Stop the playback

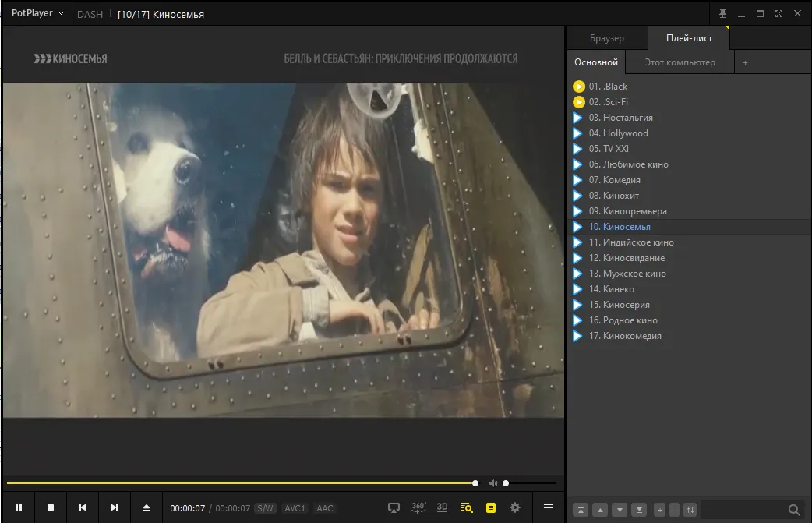(50, 507)
